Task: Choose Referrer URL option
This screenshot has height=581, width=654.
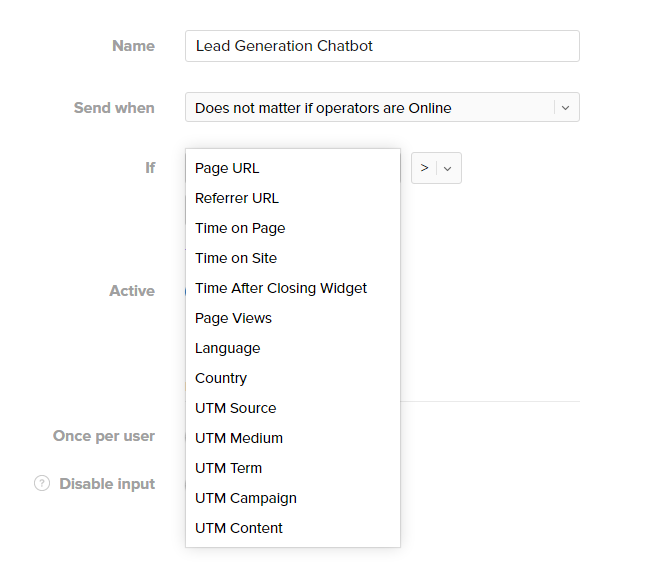Action: (x=237, y=198)
